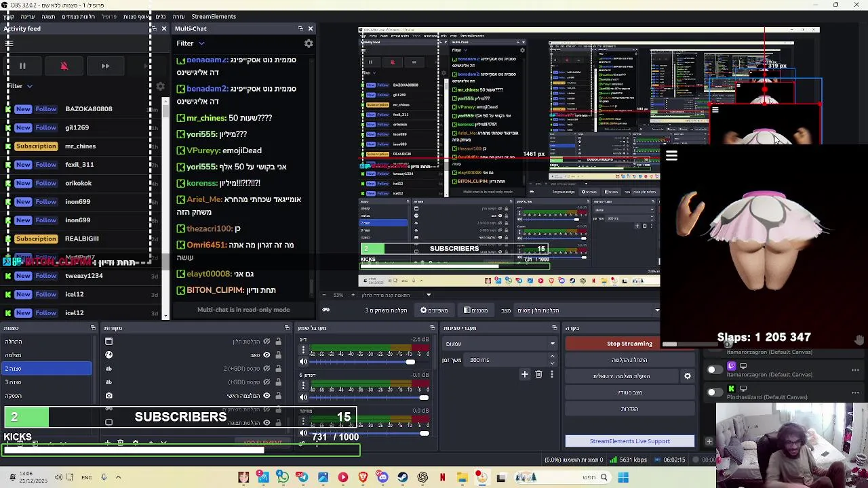Viewport: 868px width, 488px height.
Task: Open the עריכה menu
Action: coord(27,16)
